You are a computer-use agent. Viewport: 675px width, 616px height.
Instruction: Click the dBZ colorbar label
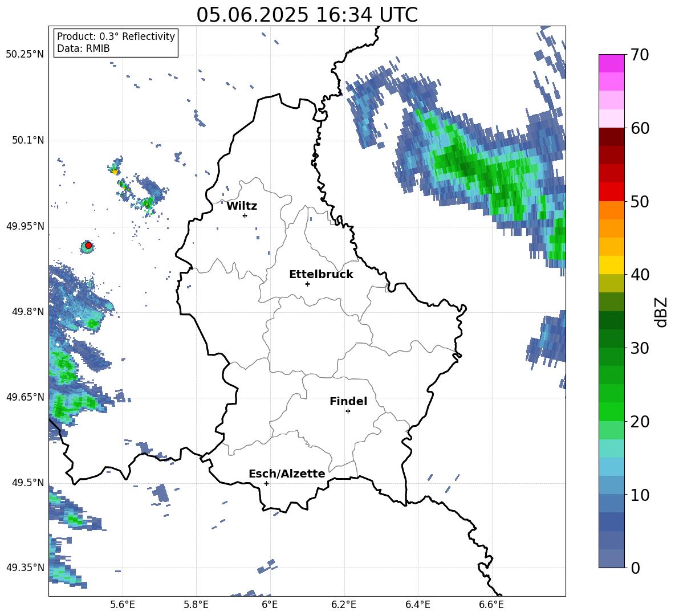662,312
